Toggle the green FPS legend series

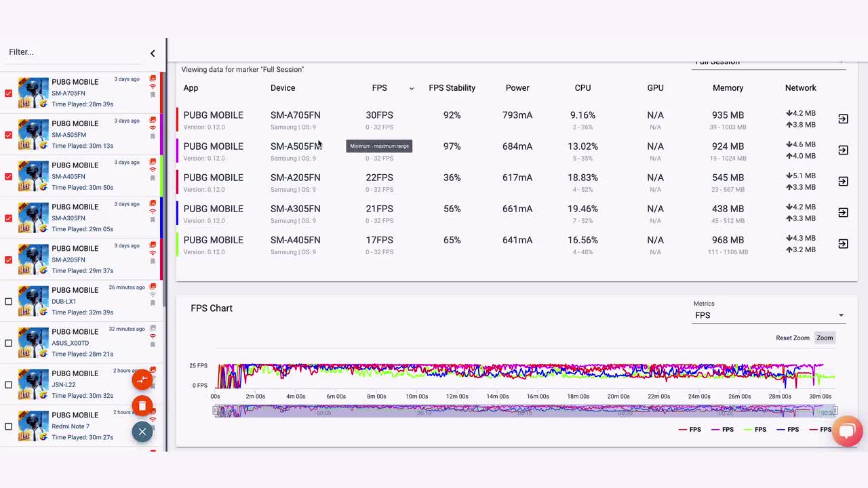point(755,430)
